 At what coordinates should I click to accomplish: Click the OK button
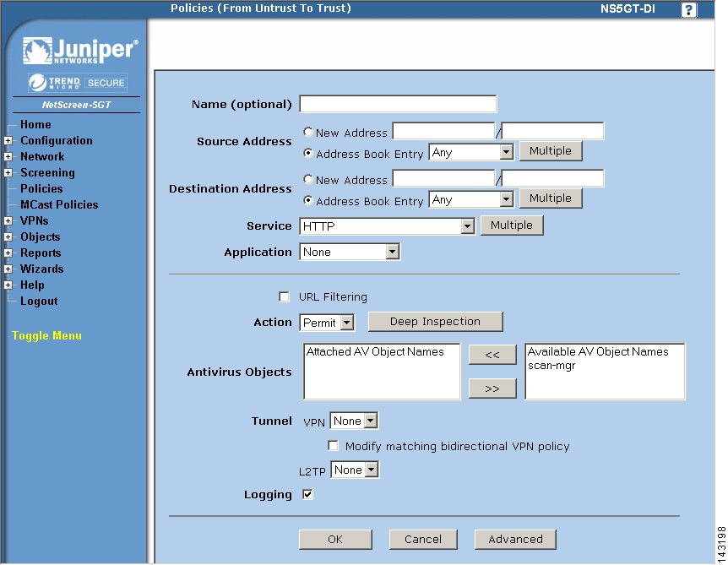point(335,540)
